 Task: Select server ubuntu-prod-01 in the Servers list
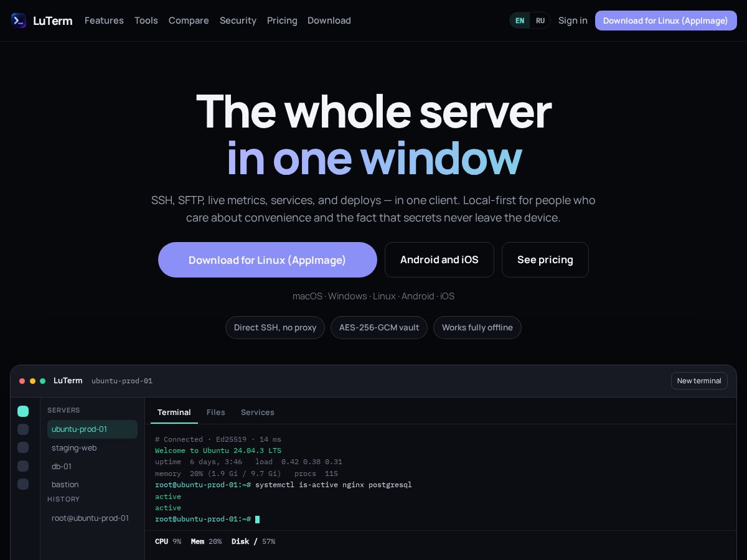[92, 429]
